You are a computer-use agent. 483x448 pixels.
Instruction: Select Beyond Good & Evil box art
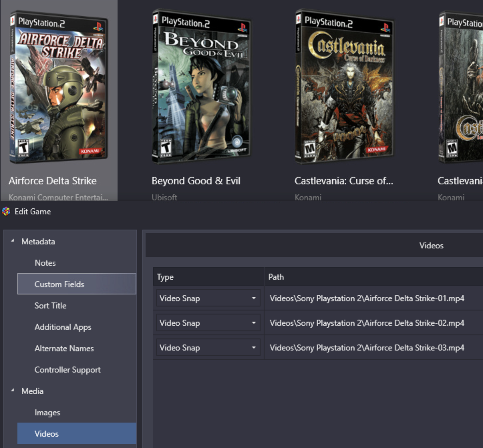click(201, 87)
